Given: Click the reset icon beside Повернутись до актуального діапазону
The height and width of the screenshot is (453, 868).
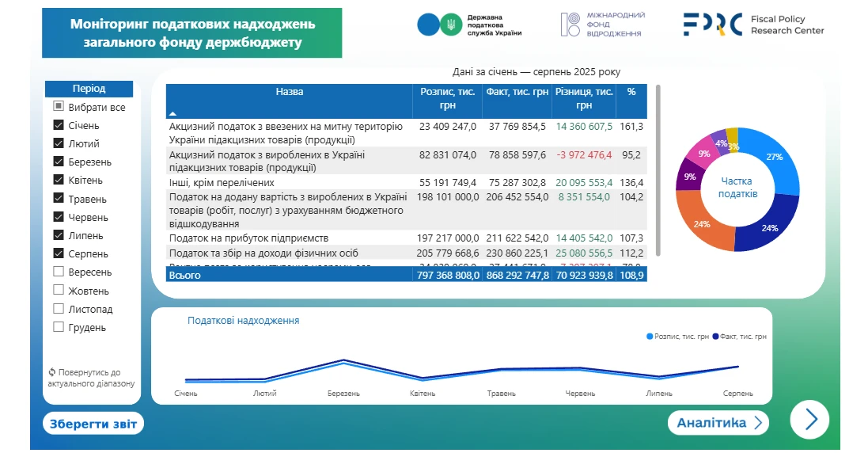Looking at the screenshot, I should [x=52, y=372].
